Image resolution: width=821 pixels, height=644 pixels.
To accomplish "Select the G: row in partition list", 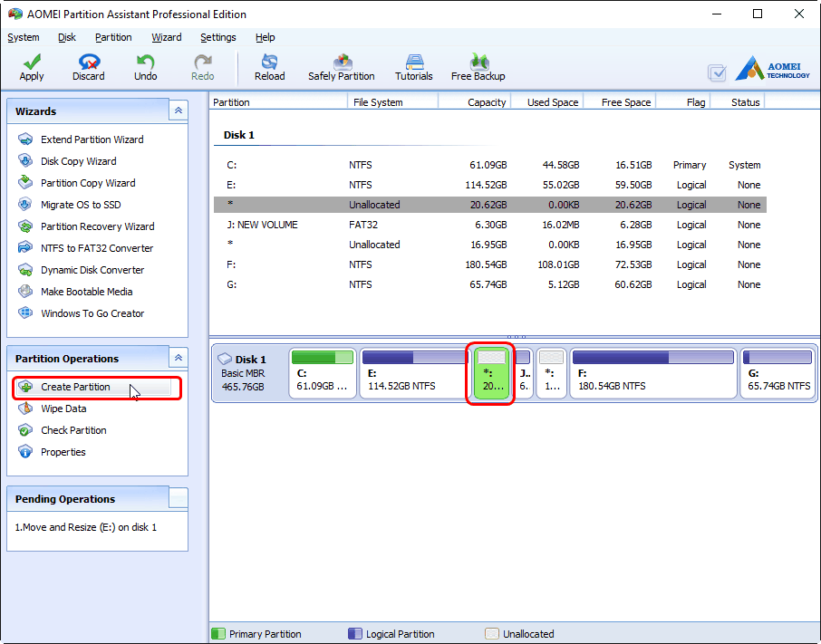I will tap(490, 284).
